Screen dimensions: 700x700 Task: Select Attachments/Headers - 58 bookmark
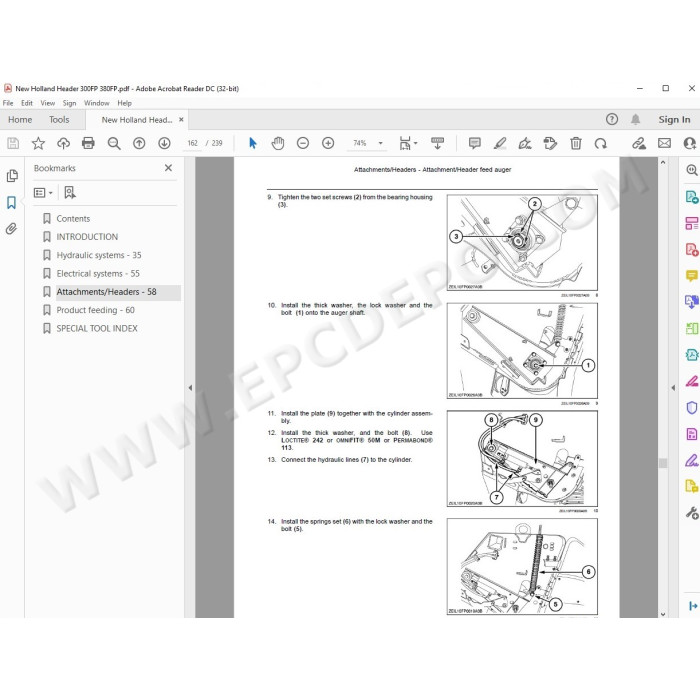pyautogui.click(x=106, y=292)
